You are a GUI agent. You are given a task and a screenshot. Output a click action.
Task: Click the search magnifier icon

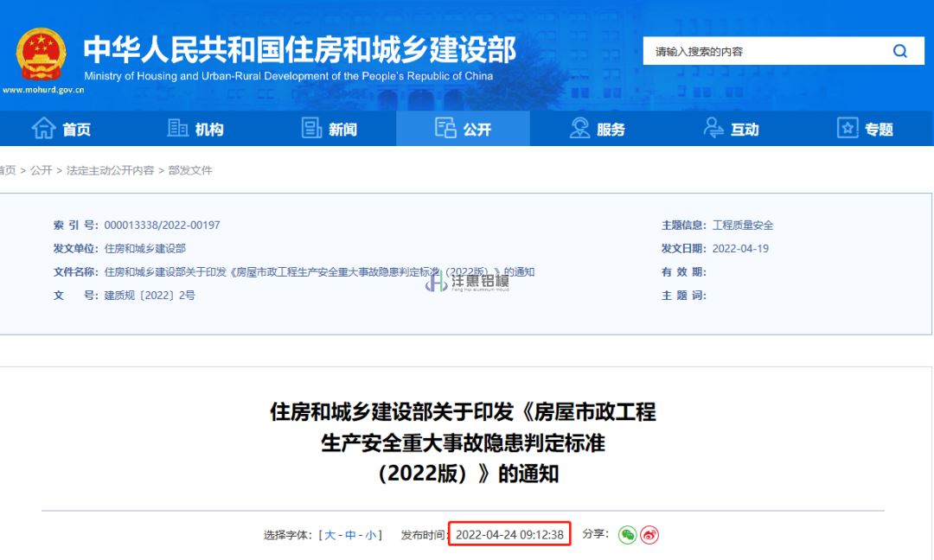pyautogui.click(x=900, y=51)
